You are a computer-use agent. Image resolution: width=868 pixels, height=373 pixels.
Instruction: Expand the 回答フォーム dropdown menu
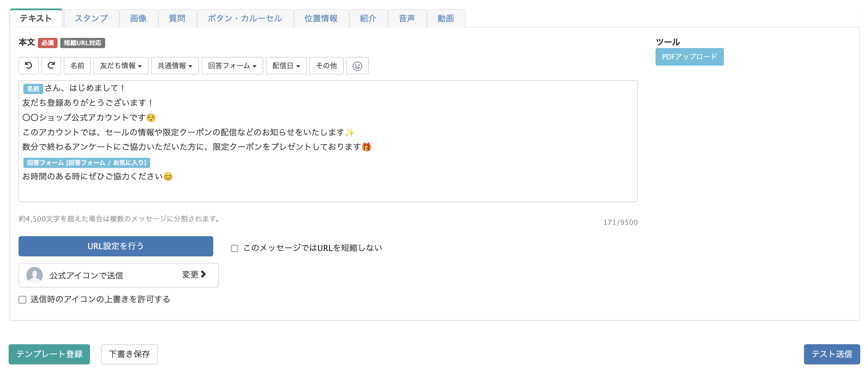point(232,66)
